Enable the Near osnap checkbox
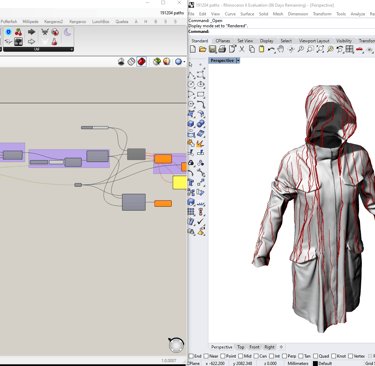Viewport: 375px width, 366px height. (x=206, y=356)
